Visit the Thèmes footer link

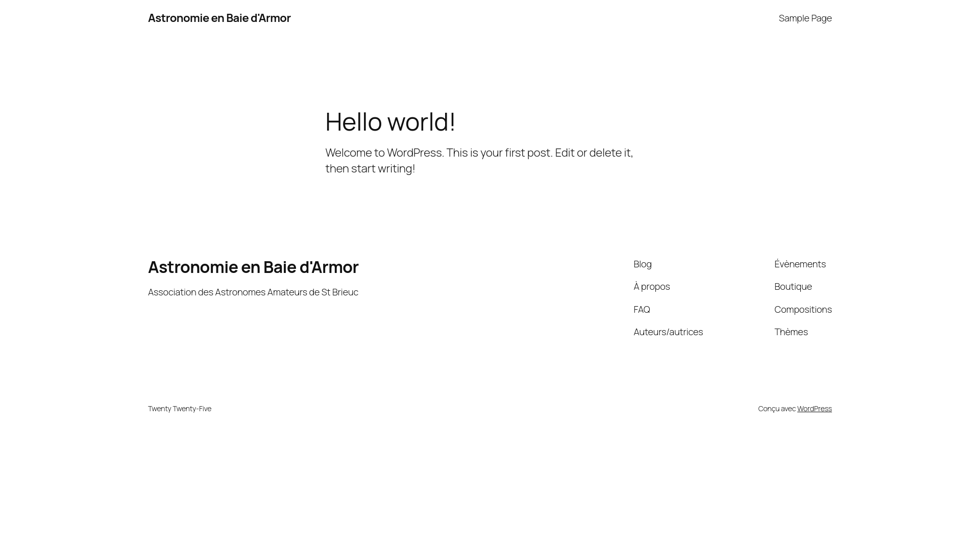coord(791,332)
